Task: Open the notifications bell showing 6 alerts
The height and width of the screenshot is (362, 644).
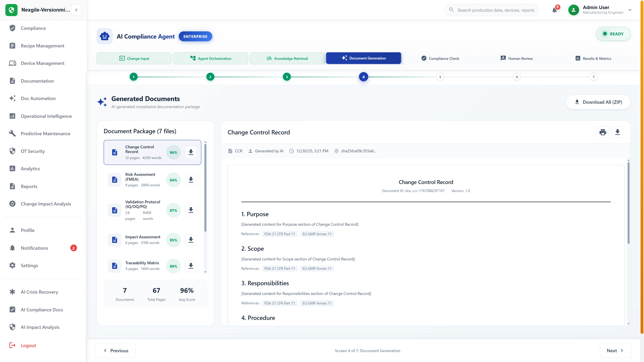Action: pyautogui.click(x=555, y=10)
